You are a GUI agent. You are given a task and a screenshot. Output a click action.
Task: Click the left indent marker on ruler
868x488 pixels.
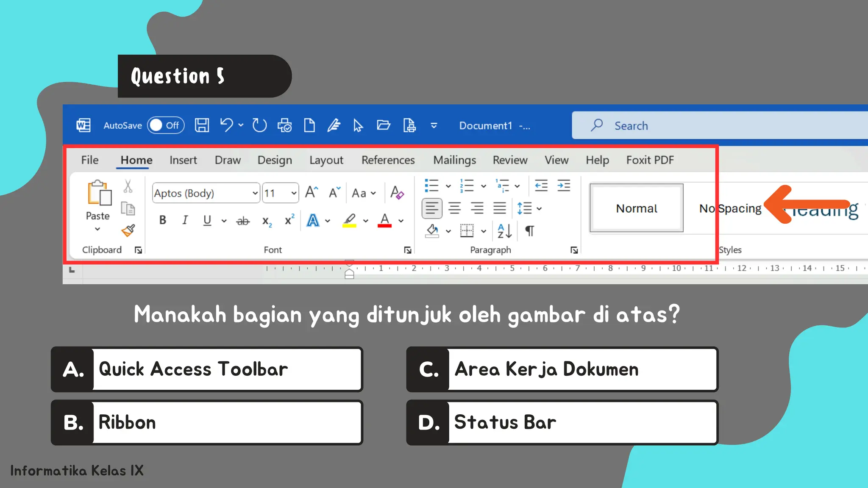click(349, 274)
